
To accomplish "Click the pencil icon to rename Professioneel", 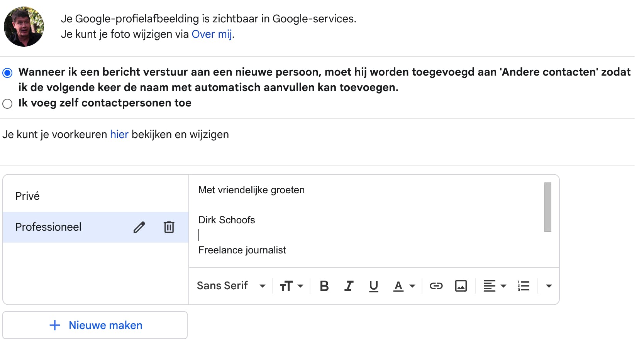I will 139,227.
